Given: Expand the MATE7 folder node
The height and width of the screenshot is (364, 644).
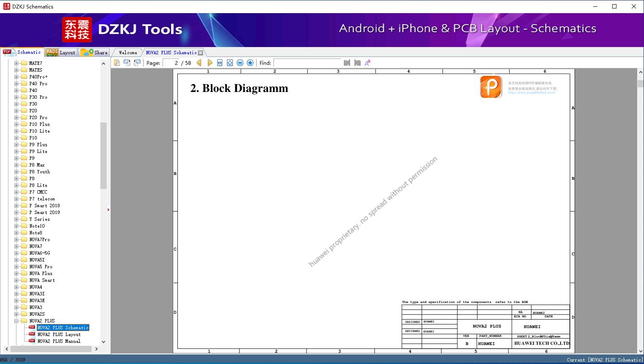Looking at the screenshot, I should [17, 63].
